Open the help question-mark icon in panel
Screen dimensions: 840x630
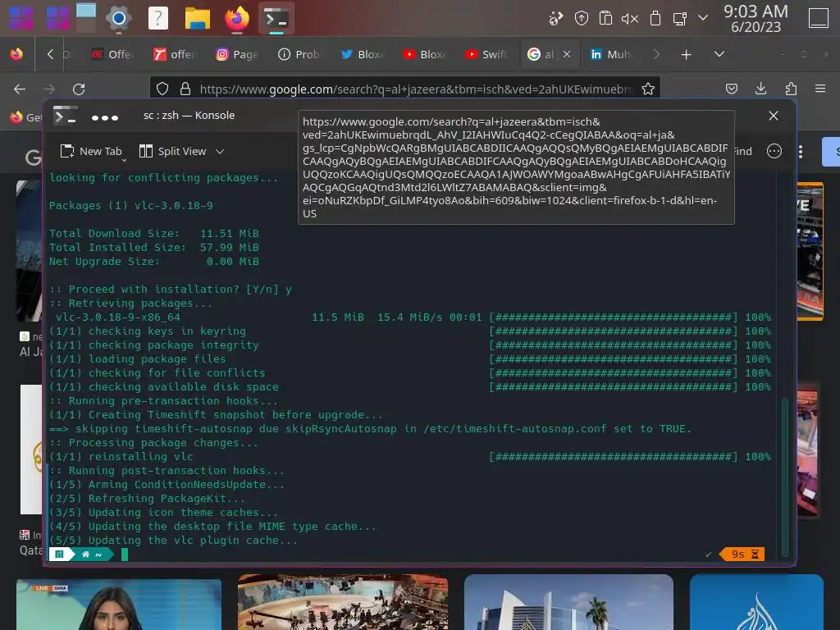click(x=158, y=19)
